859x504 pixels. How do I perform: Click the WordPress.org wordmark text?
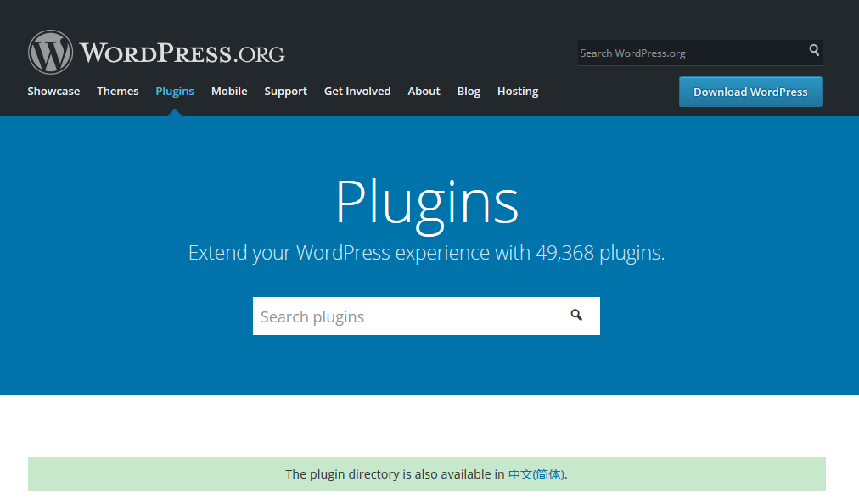click(182, 53)
